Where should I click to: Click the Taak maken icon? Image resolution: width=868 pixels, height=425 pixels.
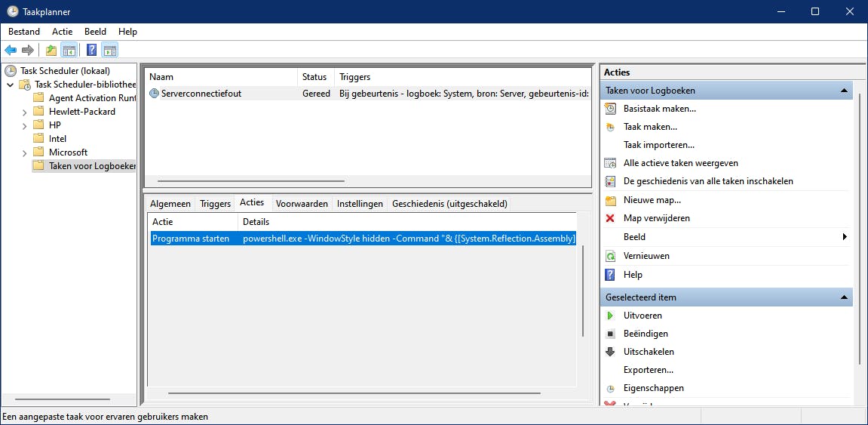point(610,127)
